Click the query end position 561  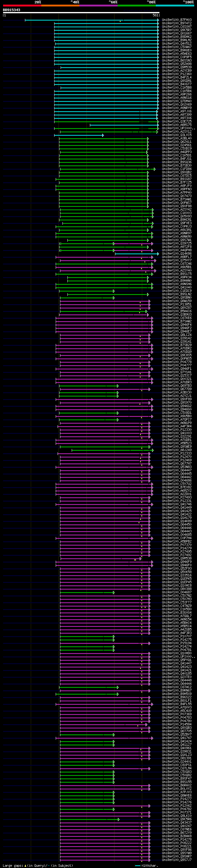click(155, 15)
